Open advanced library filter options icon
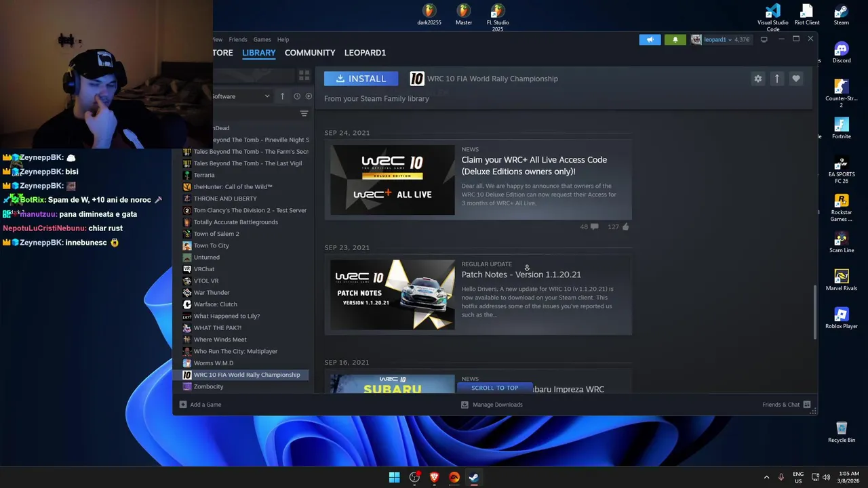This screenshot has width=868, height=488. click(304, 113)
